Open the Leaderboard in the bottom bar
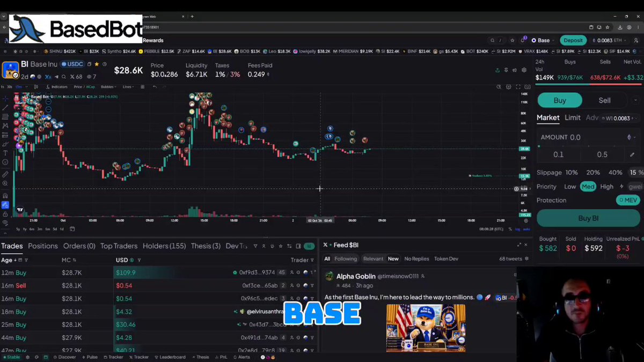Viewport: 644px width, 362px height. [172, 357]
